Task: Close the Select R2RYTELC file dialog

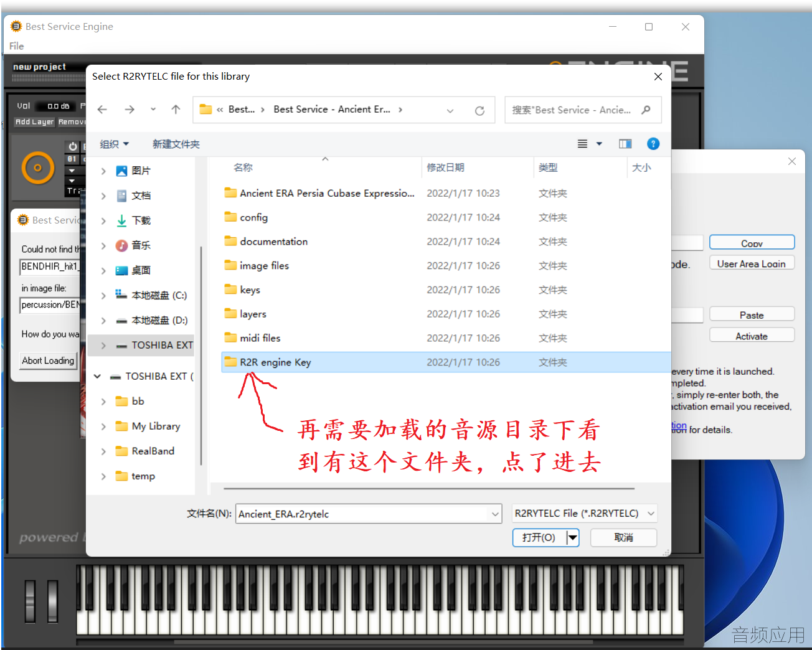Action: click(658, 77)
